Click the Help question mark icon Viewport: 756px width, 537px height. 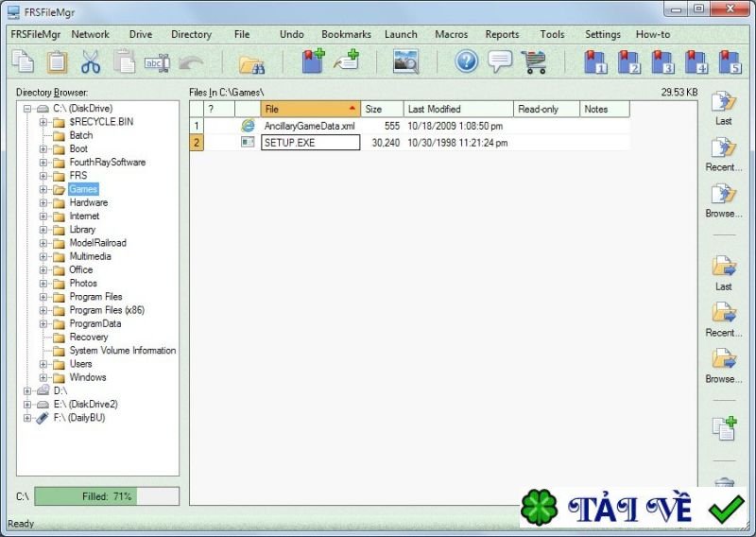pos(466,61)
